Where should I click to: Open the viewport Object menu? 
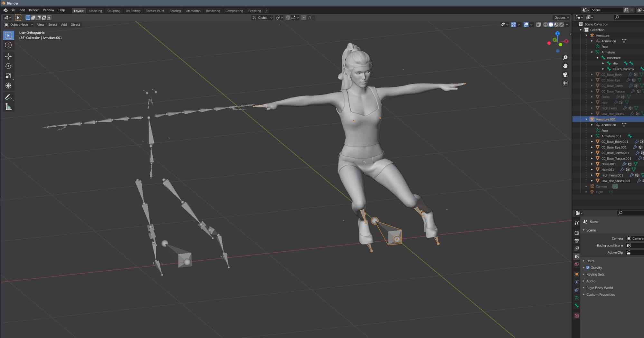[x=75, y=24]
